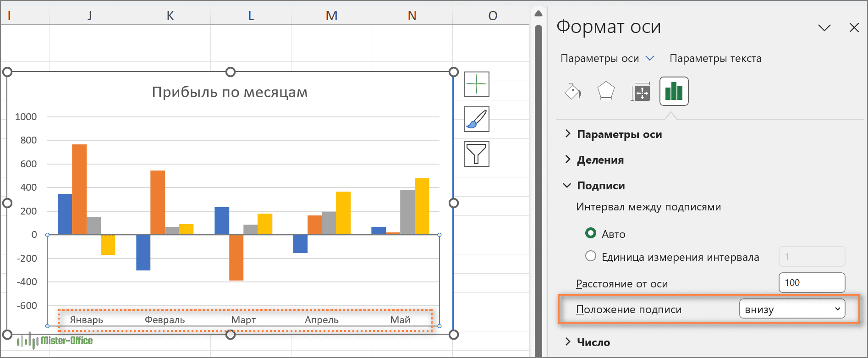Select the Axis Options bar chart icon
Image resolution: width=868 pixels, height=358 pixels.
coord(674,91)
